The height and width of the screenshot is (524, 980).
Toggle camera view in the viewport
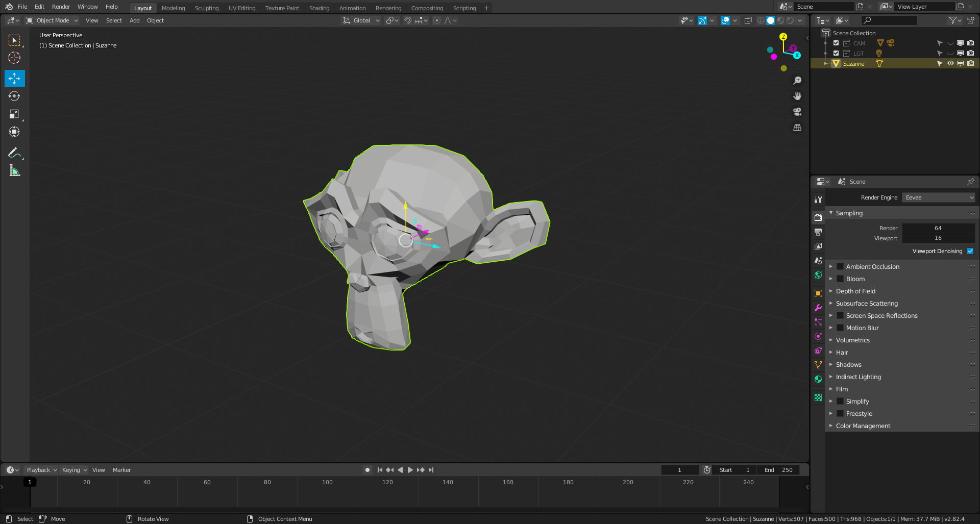pyautogui.click(x=797, y=112)
